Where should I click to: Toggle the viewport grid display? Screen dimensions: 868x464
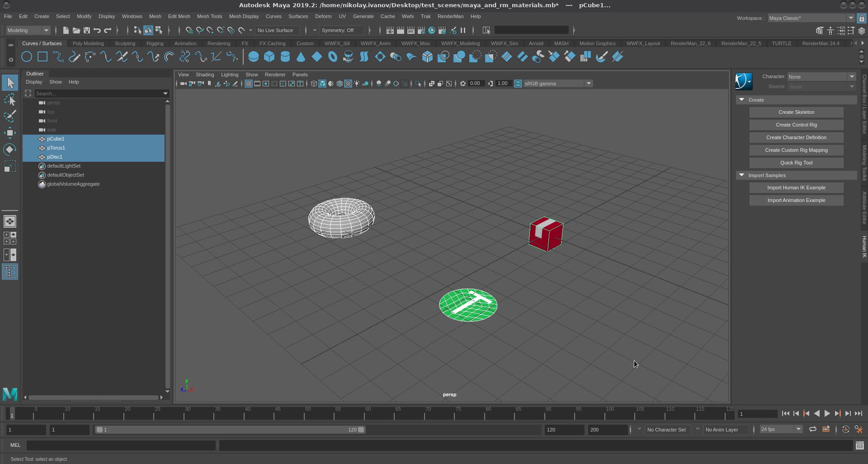(x=249, y=84)
